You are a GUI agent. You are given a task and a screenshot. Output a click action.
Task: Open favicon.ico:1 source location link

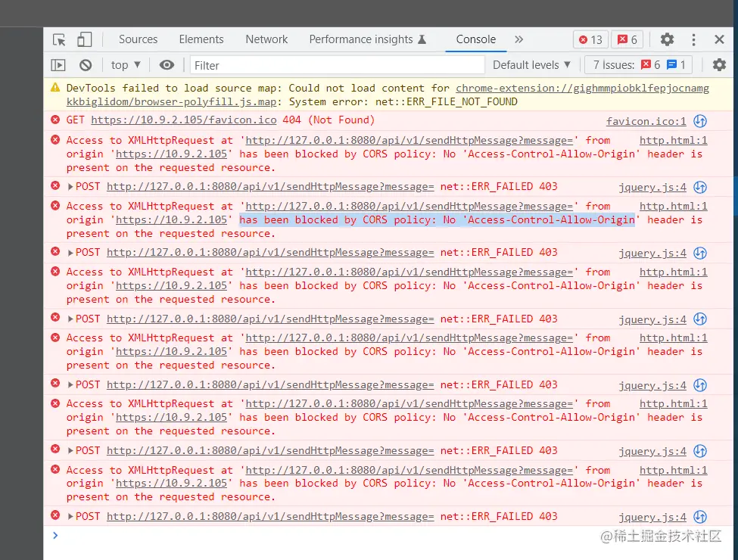pyautogui.click(x=646, y=121)
